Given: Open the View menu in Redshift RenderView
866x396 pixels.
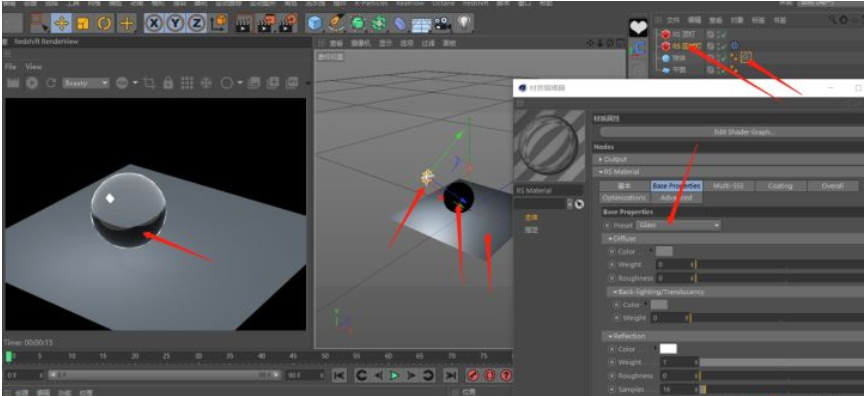Looking at the screenshot, I should (33, 66).
